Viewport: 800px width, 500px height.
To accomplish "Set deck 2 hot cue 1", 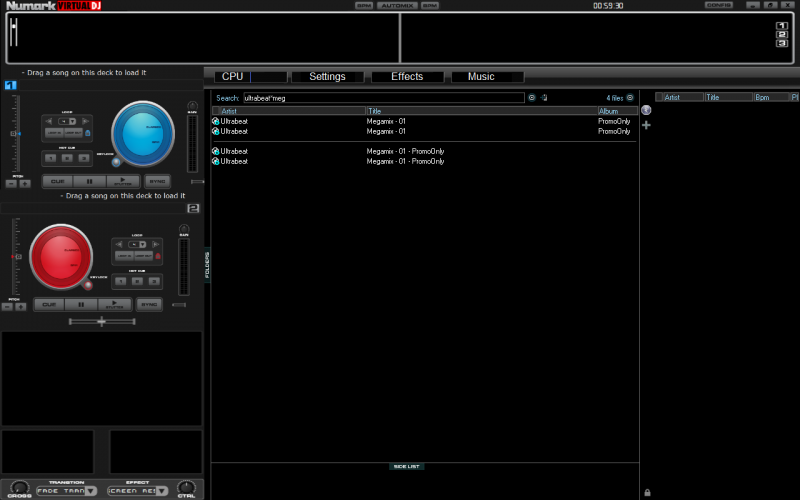I will click(120, 281).
